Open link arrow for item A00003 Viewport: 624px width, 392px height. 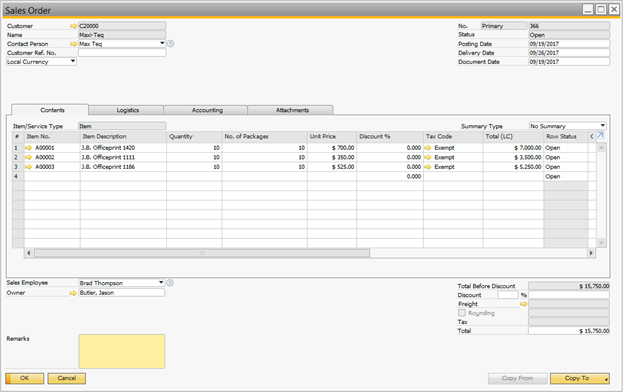pos(28,167)
